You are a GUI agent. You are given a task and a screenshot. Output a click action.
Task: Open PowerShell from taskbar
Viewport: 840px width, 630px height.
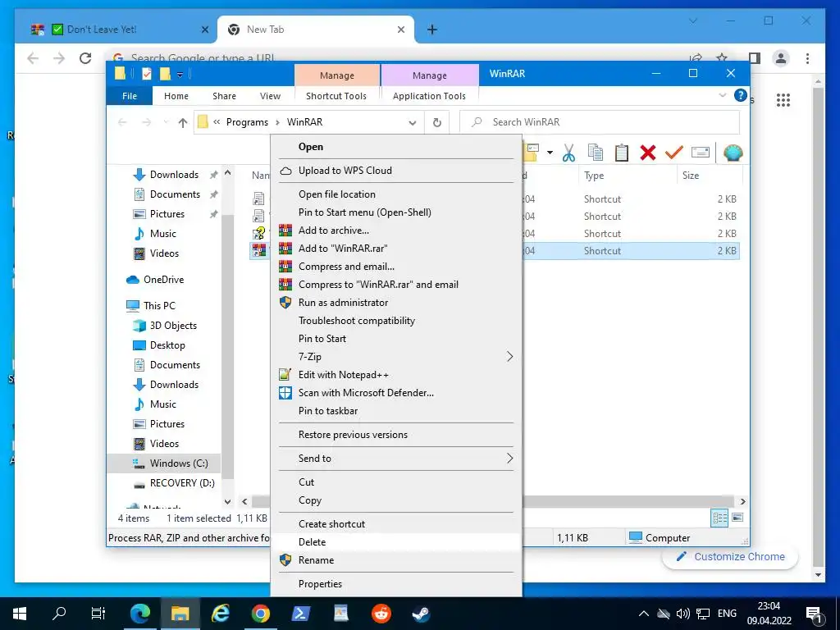click(x=300, y=614)
